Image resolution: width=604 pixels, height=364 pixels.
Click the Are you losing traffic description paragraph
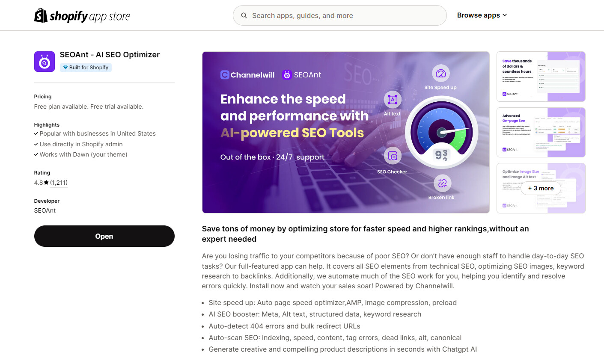[393, 271]
